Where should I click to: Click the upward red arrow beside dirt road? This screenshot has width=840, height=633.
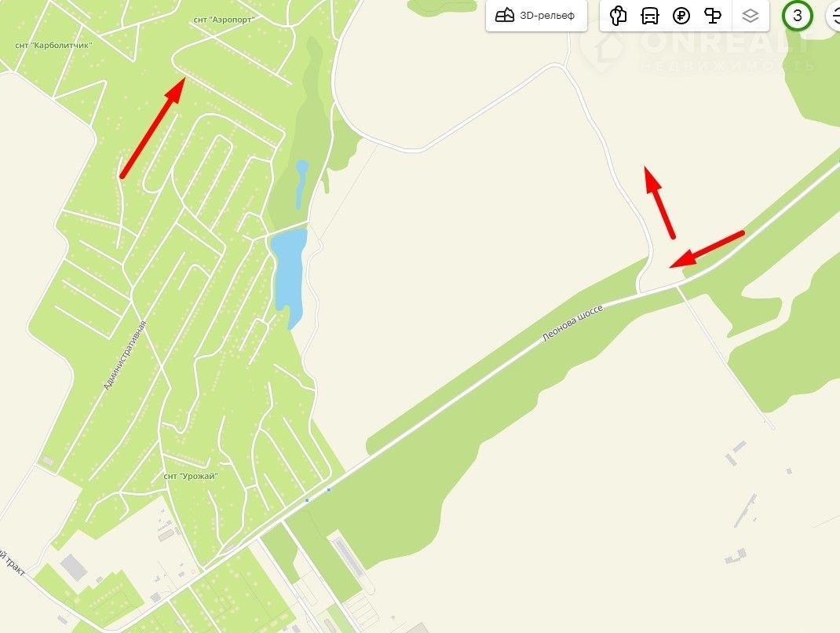pos(659,202)
